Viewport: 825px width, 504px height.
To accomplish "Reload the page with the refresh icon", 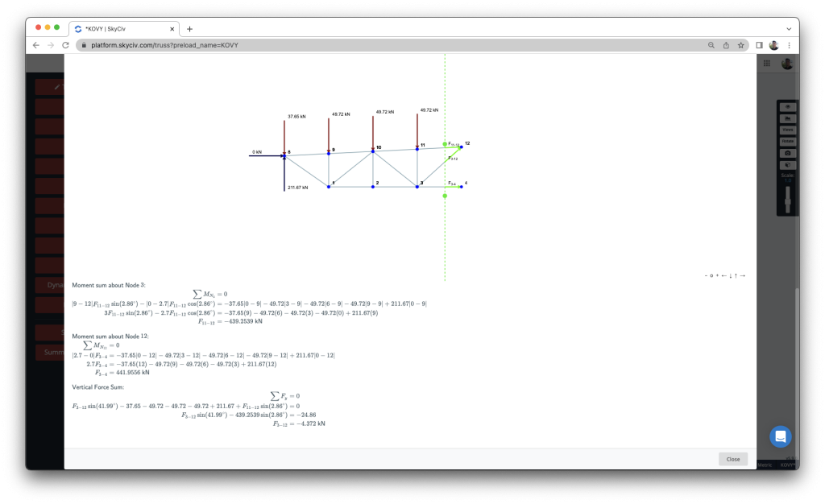I will tap(64, 45).
